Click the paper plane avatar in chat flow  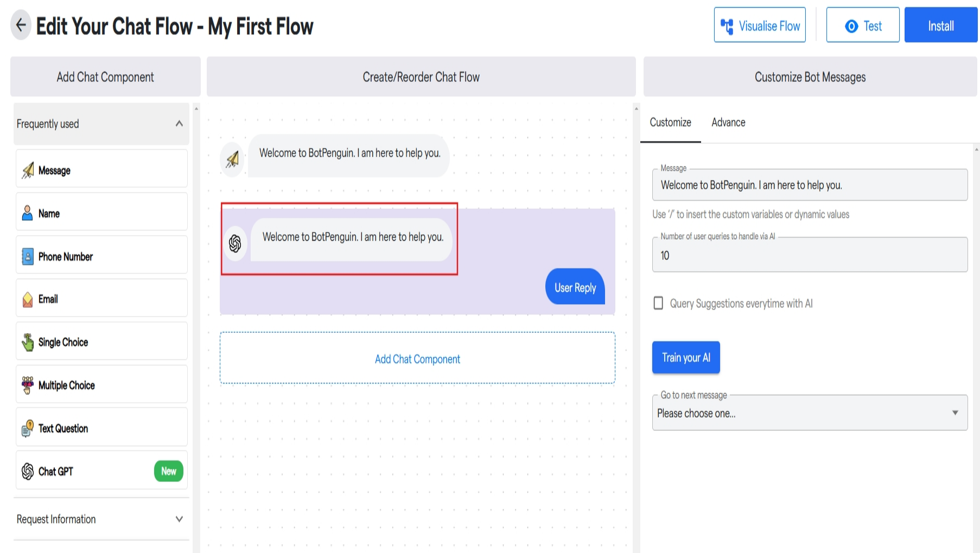point(232,159)
